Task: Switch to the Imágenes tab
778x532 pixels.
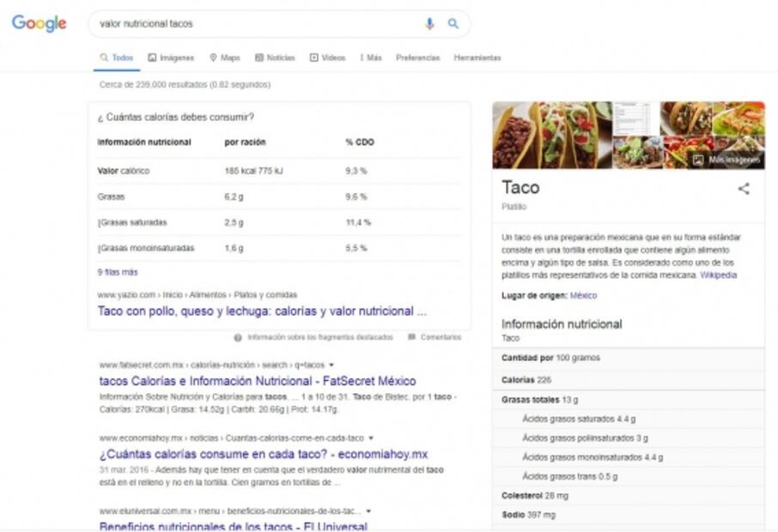Action: pyautogui.click(x=171, y=57)
